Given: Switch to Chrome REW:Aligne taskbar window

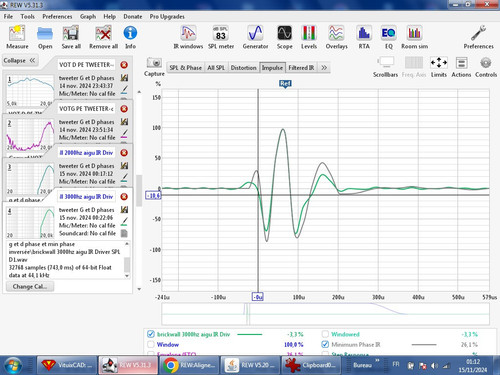Looking at the screenshot, I should point(190,365).
